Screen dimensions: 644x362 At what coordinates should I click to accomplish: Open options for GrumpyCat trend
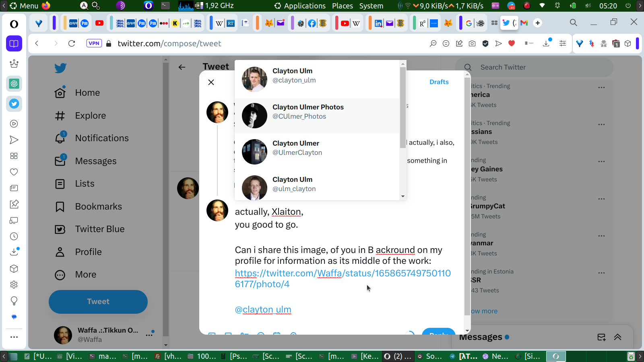[x=601, y=199]
